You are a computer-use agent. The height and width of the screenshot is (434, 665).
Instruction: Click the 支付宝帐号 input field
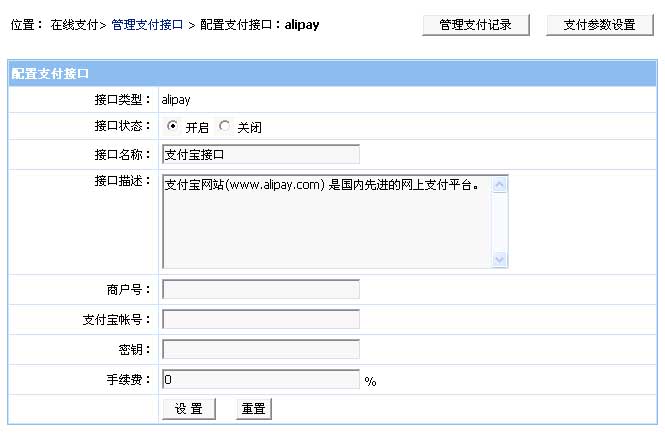(x=260, y=320)
